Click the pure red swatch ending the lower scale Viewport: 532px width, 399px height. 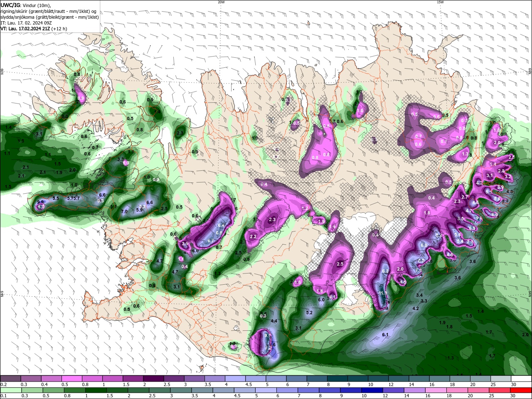pos(521,390)
